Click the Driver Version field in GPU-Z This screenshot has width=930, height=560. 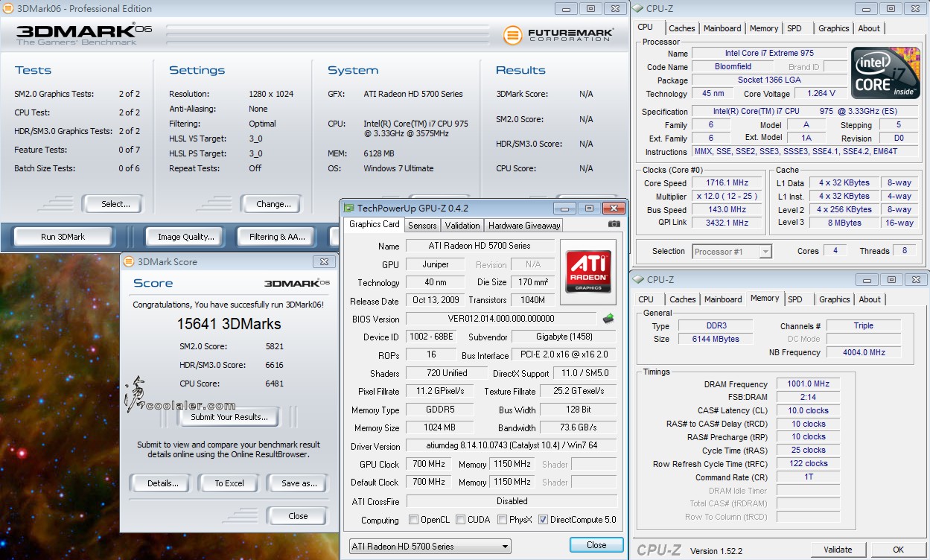click(x=511, y=446)
